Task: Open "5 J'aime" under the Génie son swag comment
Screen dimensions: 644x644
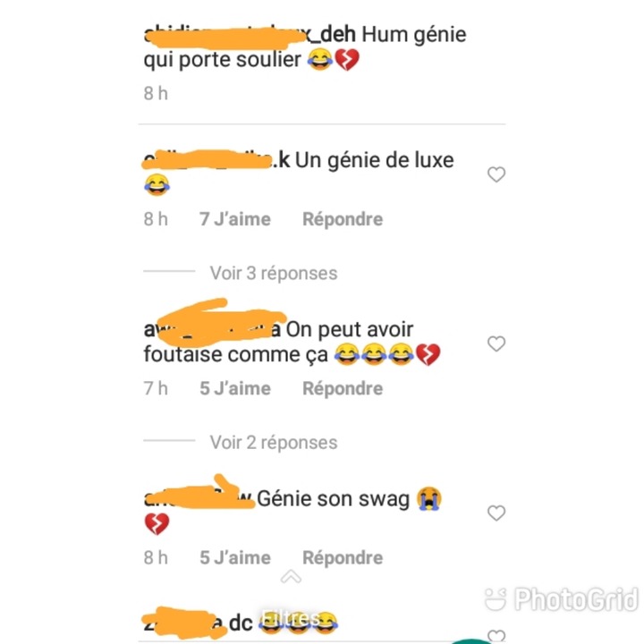Action: coord(235,557)
